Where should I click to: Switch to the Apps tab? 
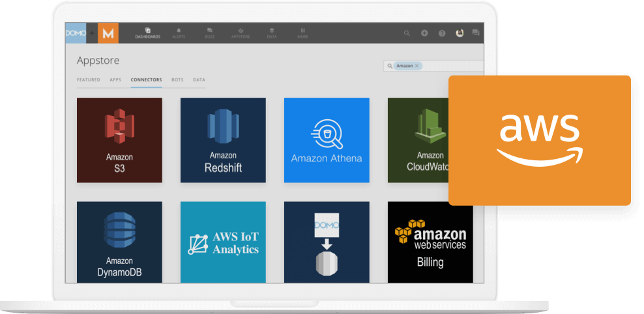115,80
